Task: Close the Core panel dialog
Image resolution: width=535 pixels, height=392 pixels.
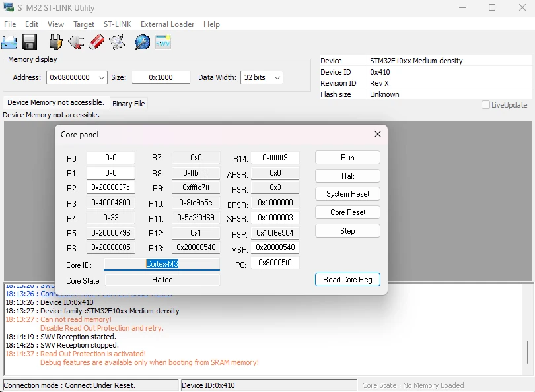Action: tap(377, 135)
